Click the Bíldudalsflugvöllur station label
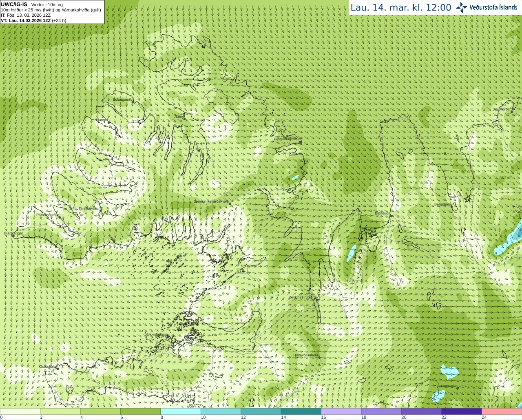The width and height of the screenshot is (522, 420). (85, 208)
